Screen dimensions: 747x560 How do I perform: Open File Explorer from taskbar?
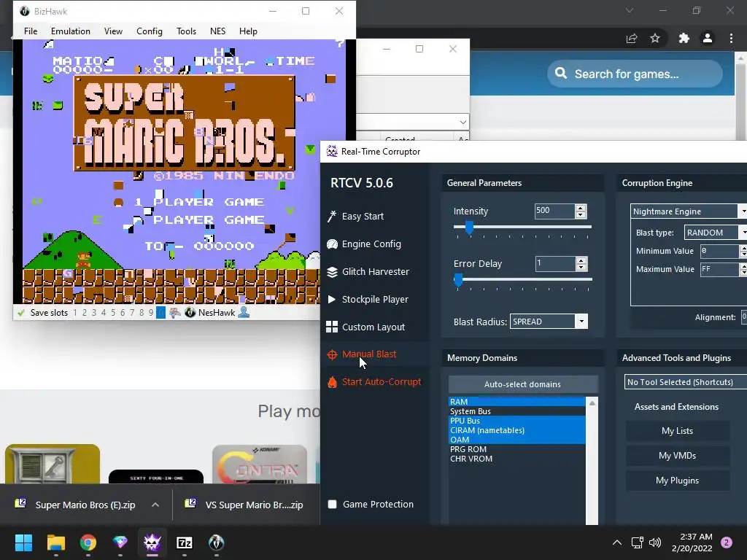coord(55,542)
